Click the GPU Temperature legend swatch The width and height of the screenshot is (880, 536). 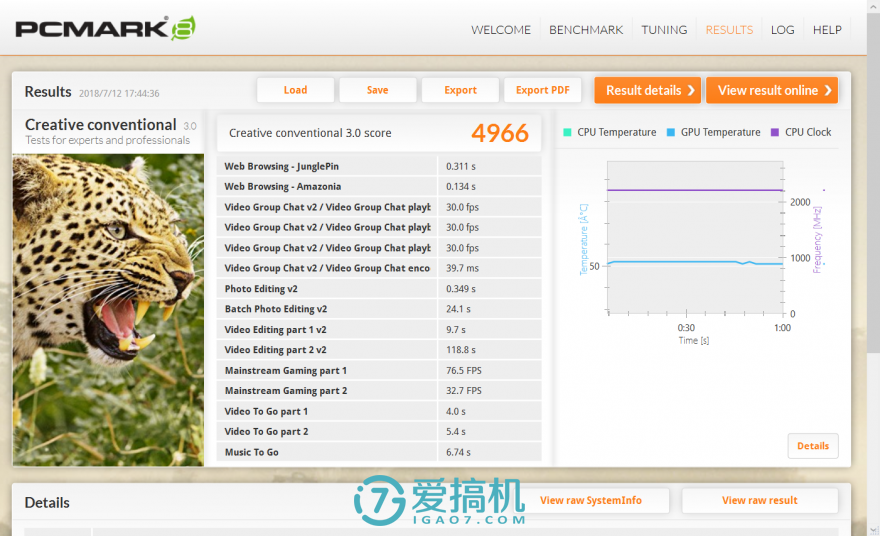pyautogui.click(x=671, y=132)
